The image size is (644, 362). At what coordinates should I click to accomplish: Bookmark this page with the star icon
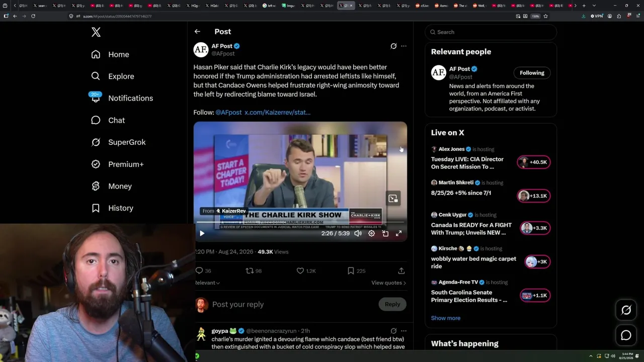pos(545,16)
